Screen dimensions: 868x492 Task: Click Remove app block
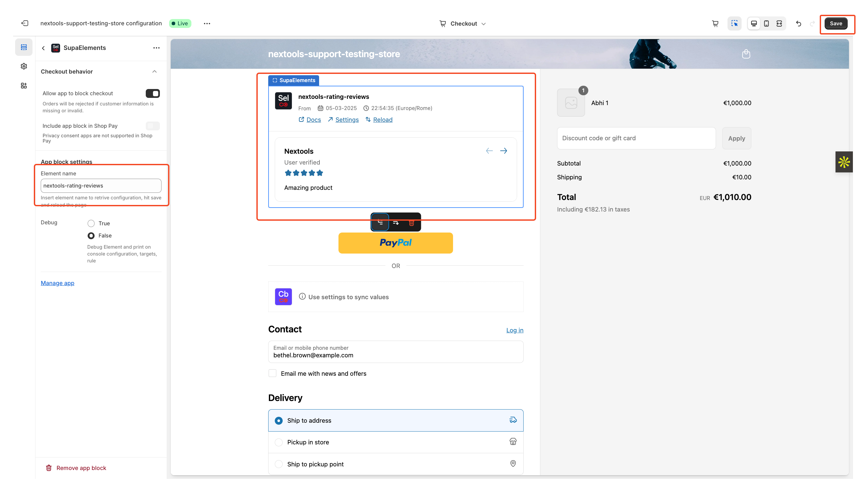(76, 468)
